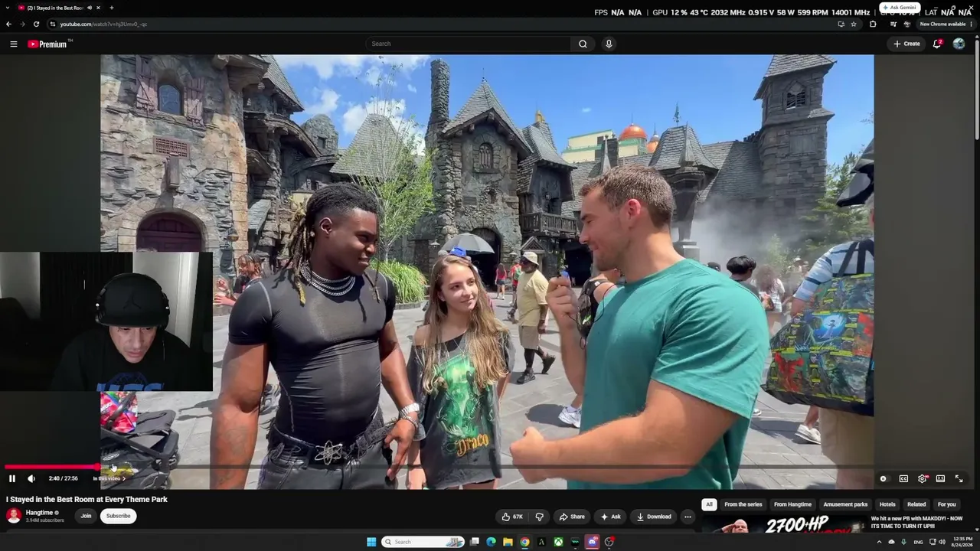This screenshot has width=980, height=551.
Task: Open the ENG language switcher
Action: (x=918, y=542)
